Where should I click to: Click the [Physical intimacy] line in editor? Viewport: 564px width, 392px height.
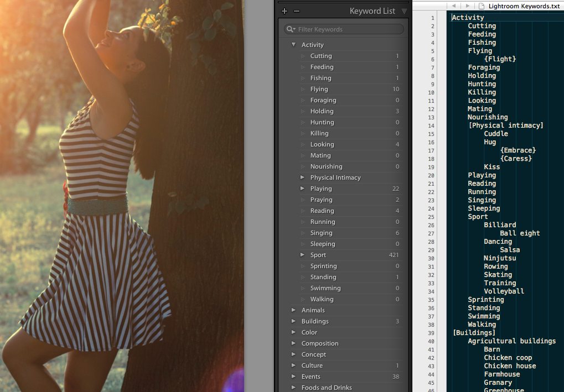(506, 126)
